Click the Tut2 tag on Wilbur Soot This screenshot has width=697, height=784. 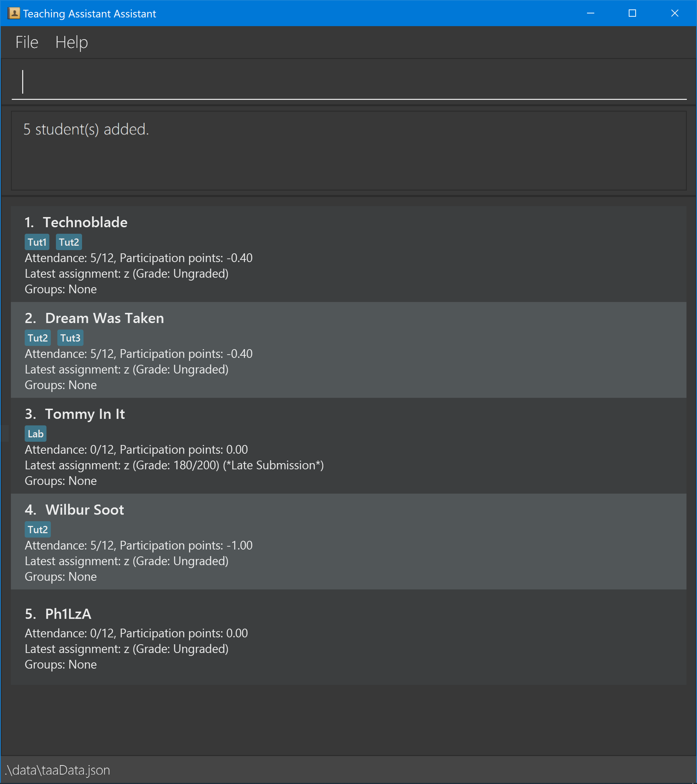tap(36, 530)
